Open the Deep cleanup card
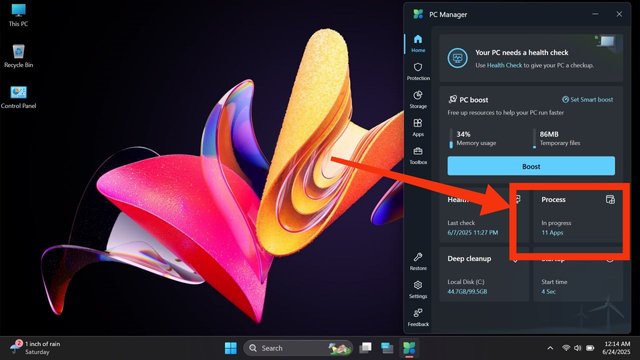 [484, 274]
